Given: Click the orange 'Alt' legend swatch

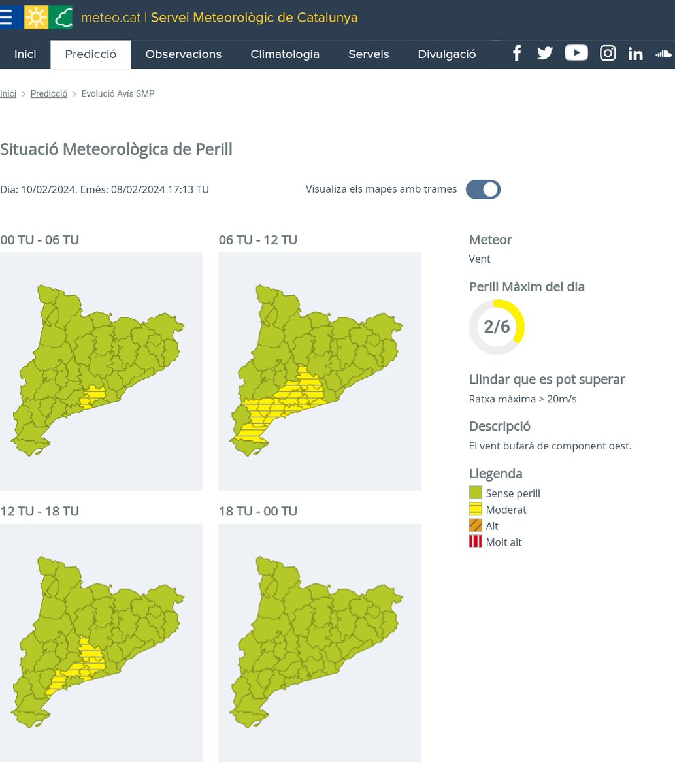Looking at the screenshot, I should tap(475, 525).
